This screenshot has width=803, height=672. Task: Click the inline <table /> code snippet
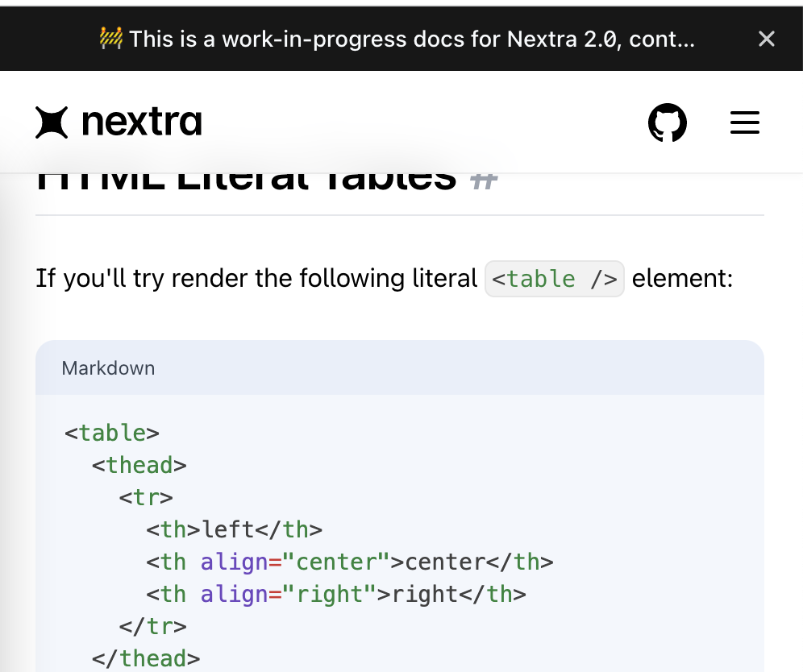(554, 278)
